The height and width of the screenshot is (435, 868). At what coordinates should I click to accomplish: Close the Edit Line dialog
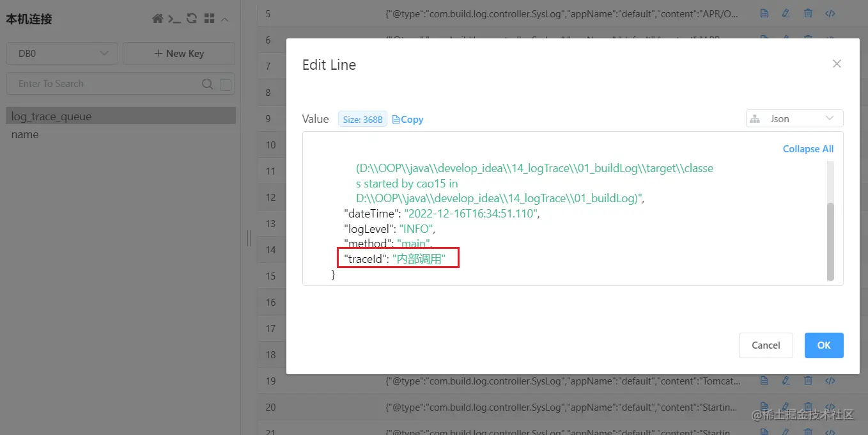click(837, 64)
